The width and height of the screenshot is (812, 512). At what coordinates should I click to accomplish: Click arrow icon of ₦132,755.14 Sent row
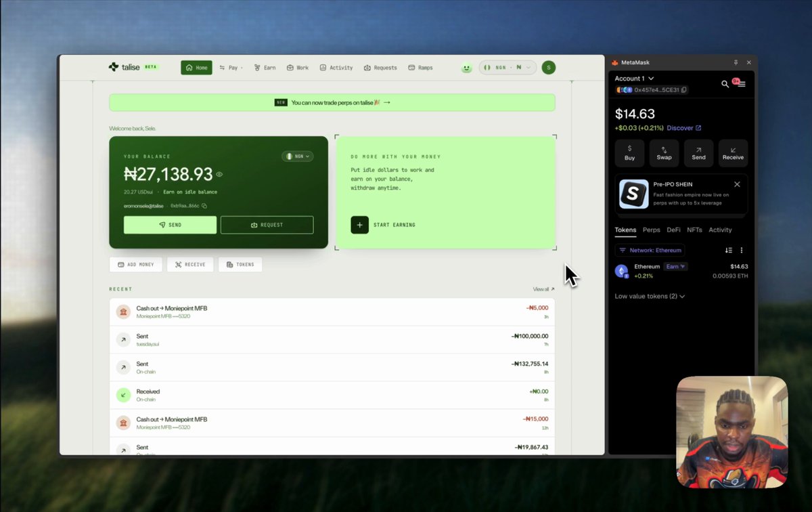[123, 367]
